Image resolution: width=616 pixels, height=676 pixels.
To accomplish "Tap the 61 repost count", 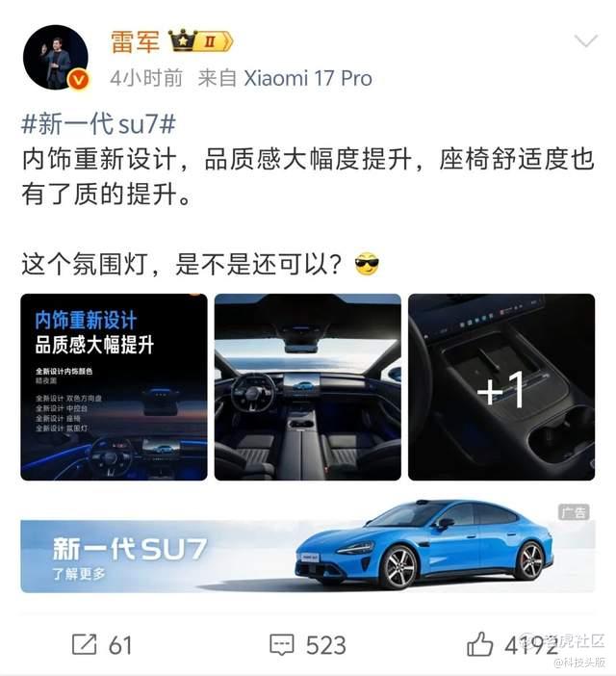I will point(120,645).
